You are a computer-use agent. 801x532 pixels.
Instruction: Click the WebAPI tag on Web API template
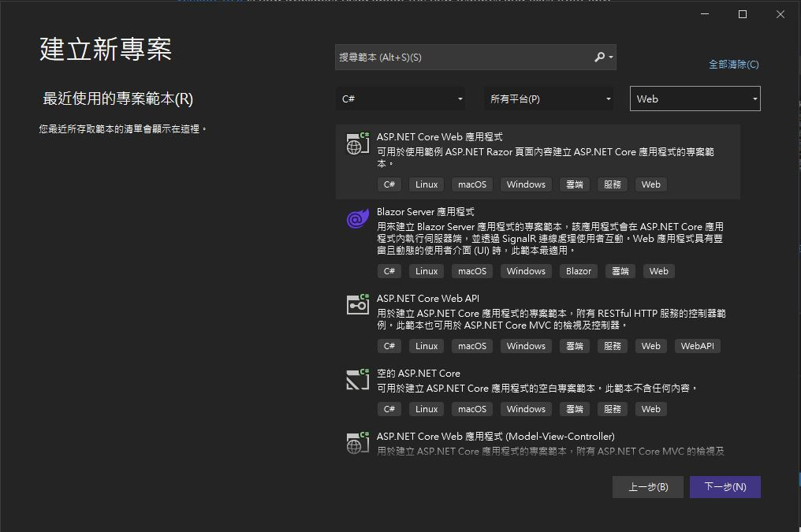[697, 346]
